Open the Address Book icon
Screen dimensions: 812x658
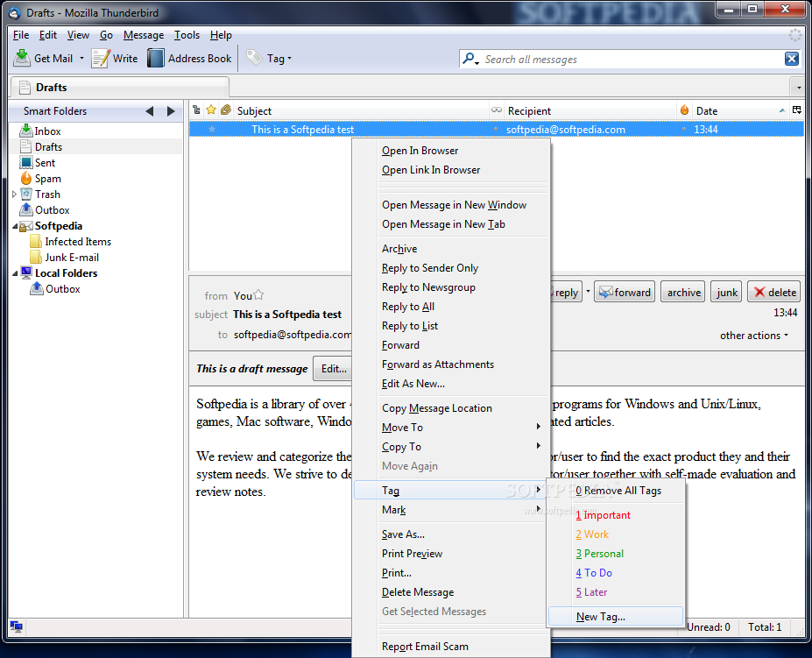[155, 58]
